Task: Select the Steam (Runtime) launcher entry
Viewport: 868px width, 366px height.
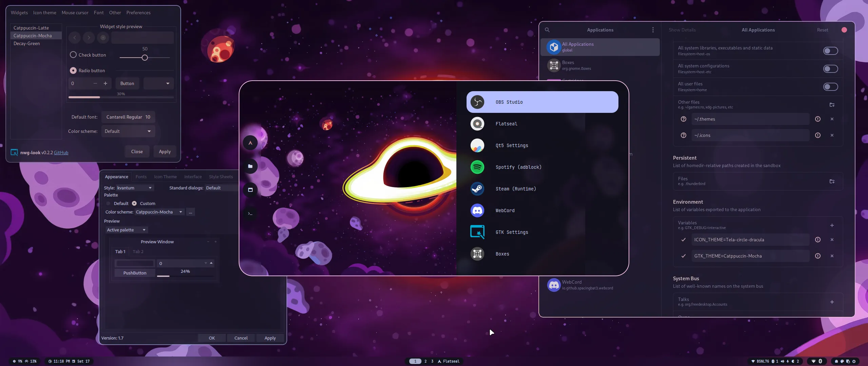Action: tap(515, 189)
